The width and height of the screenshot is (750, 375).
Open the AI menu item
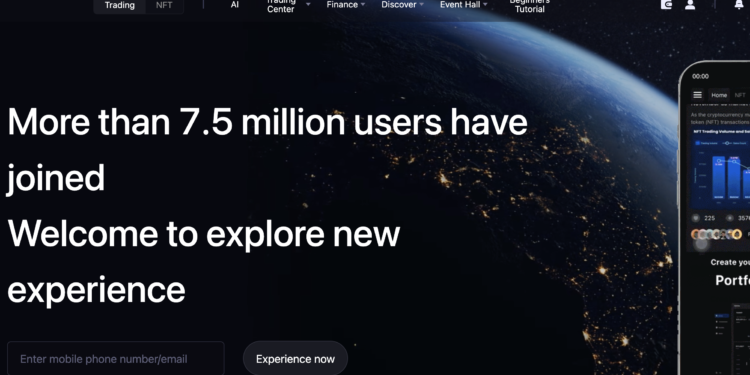click(234, 5)
